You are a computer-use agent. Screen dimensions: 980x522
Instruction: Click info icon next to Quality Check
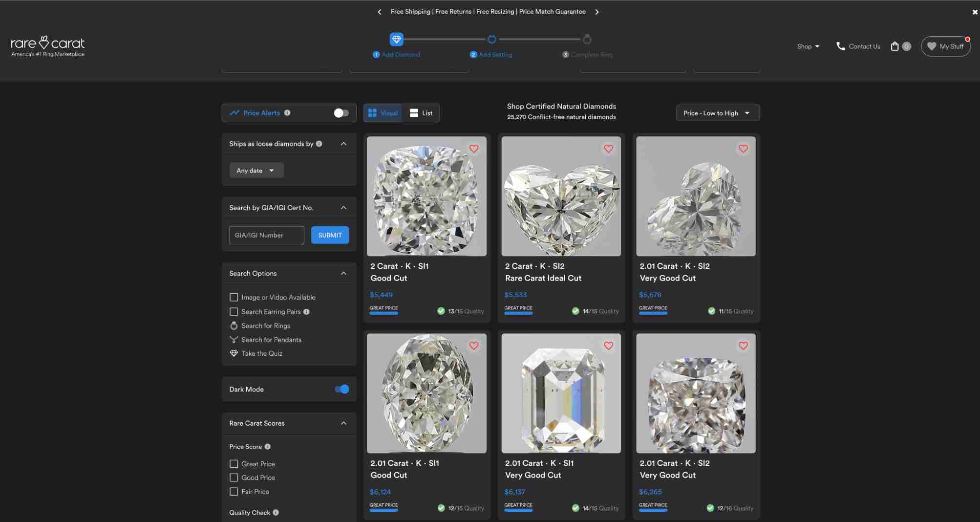pyautogui.click(x=276, y=513)
